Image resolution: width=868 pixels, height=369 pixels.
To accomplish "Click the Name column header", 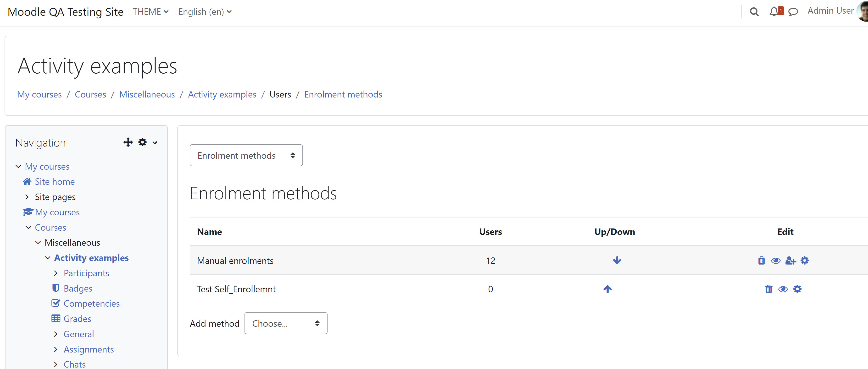I will (209, 232).
